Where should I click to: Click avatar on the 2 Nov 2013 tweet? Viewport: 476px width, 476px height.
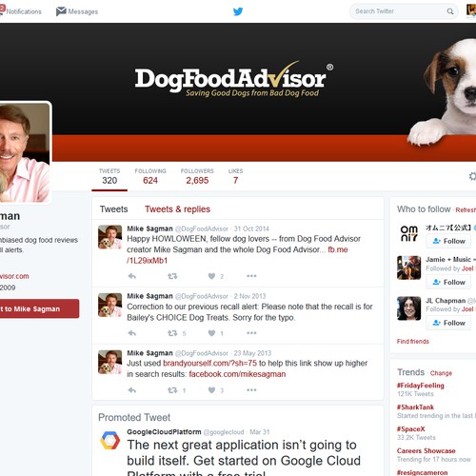coord(109,305)
